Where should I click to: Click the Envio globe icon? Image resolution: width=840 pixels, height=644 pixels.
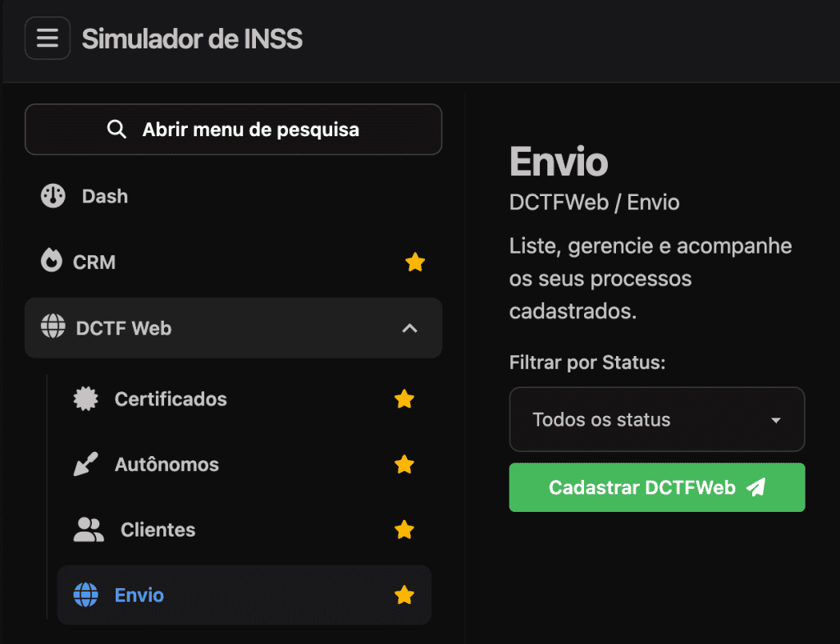(x=86, y=595)
